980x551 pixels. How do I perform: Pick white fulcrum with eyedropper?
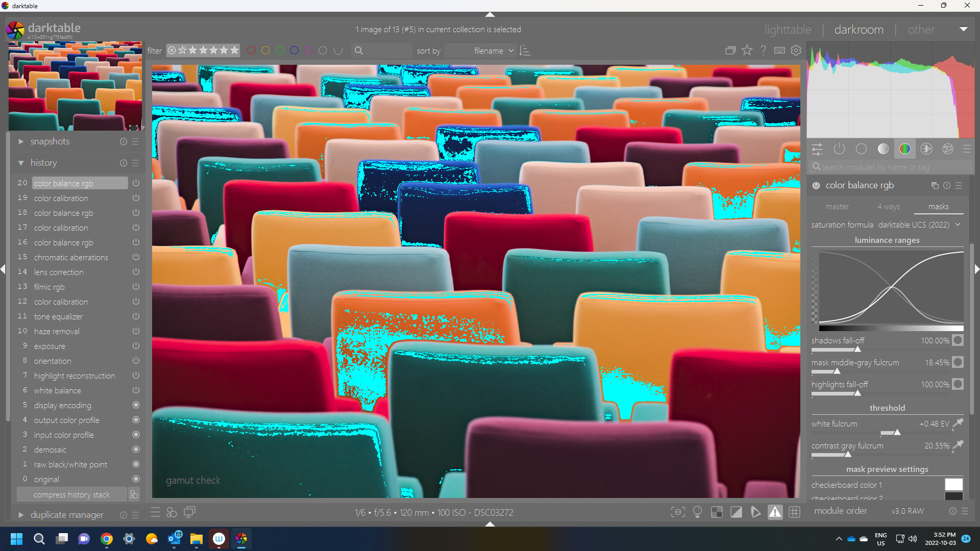[958, 423]
